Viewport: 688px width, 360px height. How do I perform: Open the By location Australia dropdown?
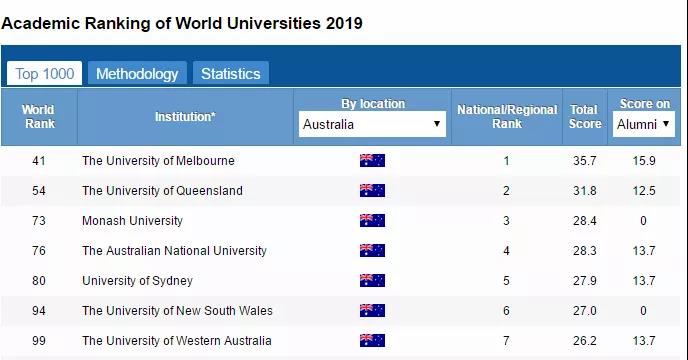click(x=372, y=124)
